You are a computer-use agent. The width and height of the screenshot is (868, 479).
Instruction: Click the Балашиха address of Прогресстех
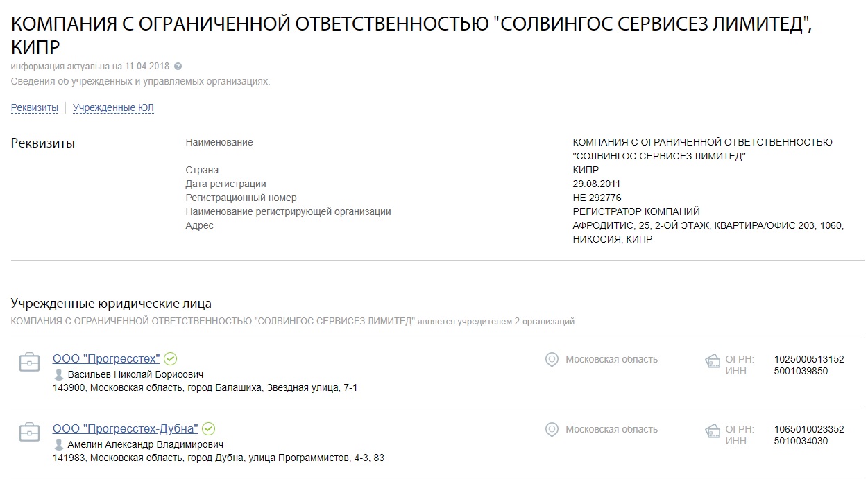[205, 387]
